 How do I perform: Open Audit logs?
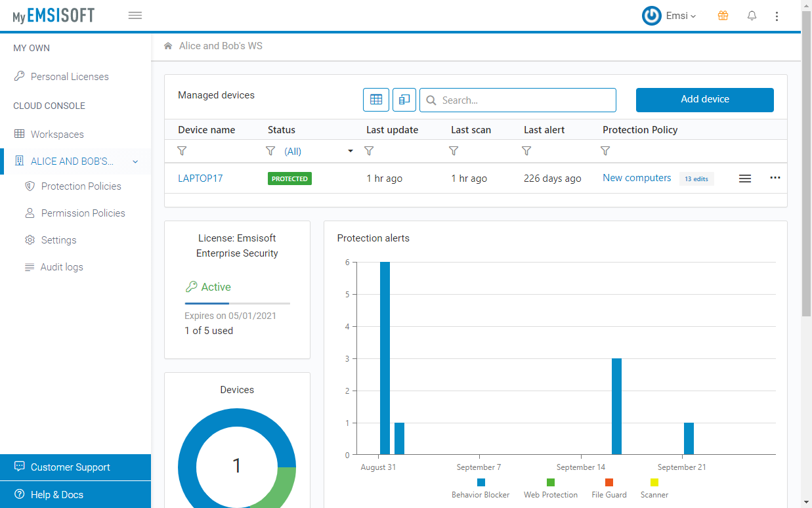62,267
